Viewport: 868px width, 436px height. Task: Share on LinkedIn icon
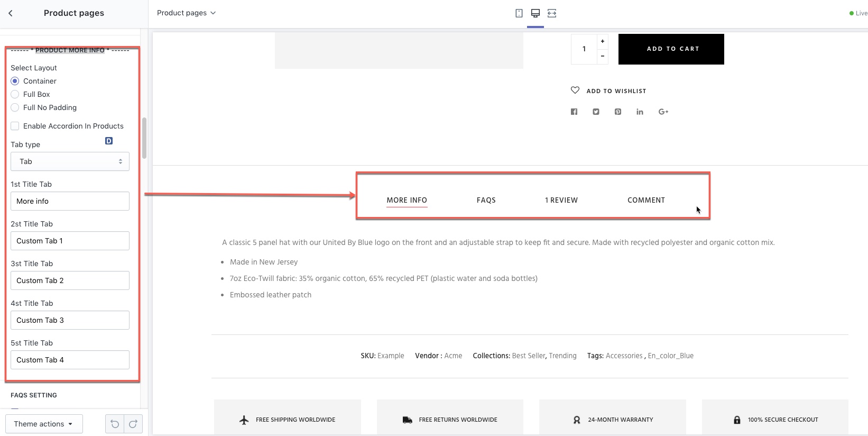(x=640, y=112)
